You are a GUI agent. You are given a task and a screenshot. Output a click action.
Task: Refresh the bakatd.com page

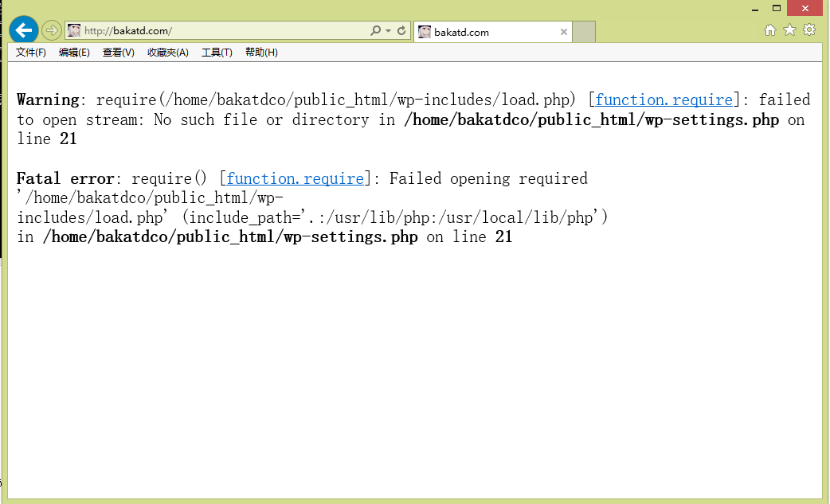401,31
